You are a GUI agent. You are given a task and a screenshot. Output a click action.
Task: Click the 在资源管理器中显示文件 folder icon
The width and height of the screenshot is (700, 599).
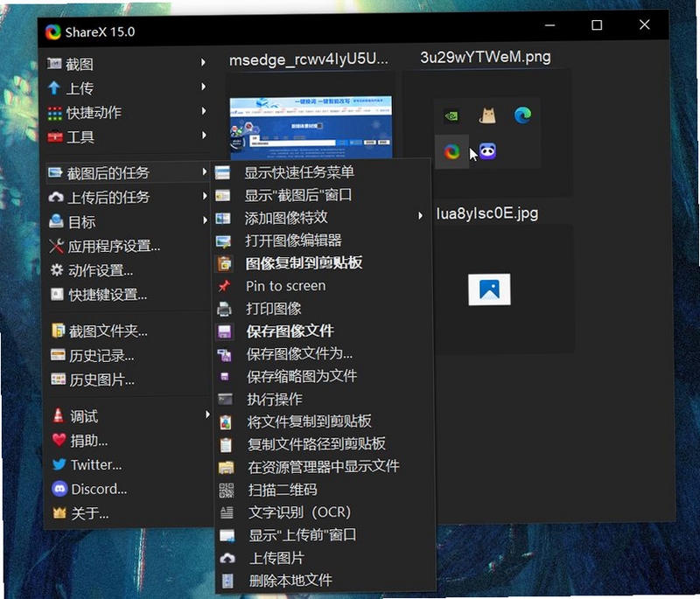227,467
